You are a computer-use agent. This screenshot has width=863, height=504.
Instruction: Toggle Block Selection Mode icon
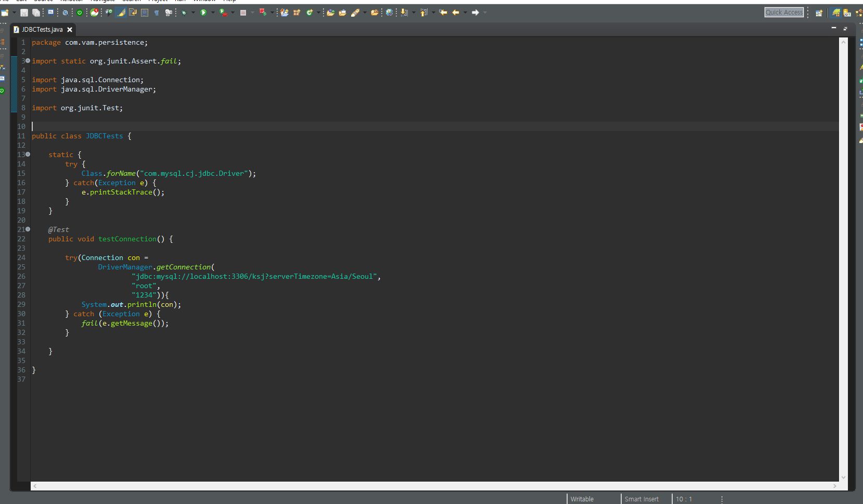(x=145, y=12)
